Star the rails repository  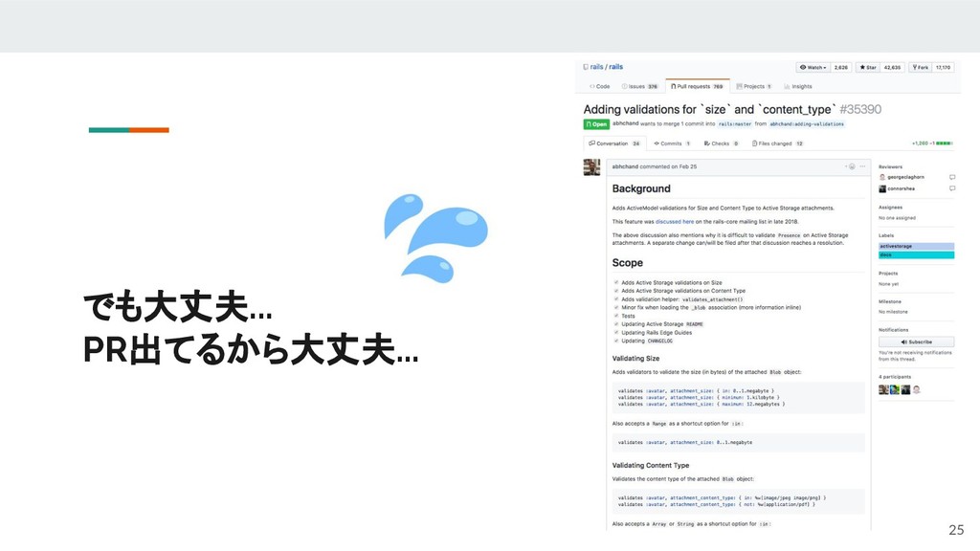click(x=867, y=68)
